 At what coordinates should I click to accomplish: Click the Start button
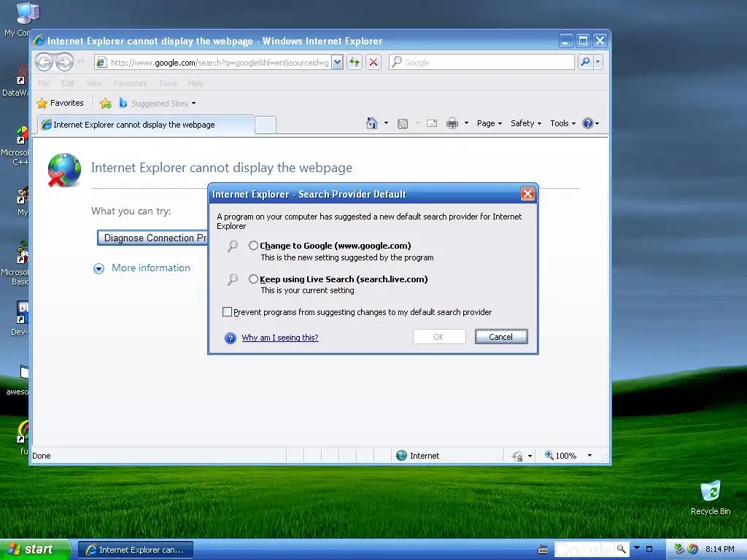click(x=35, y=550)
